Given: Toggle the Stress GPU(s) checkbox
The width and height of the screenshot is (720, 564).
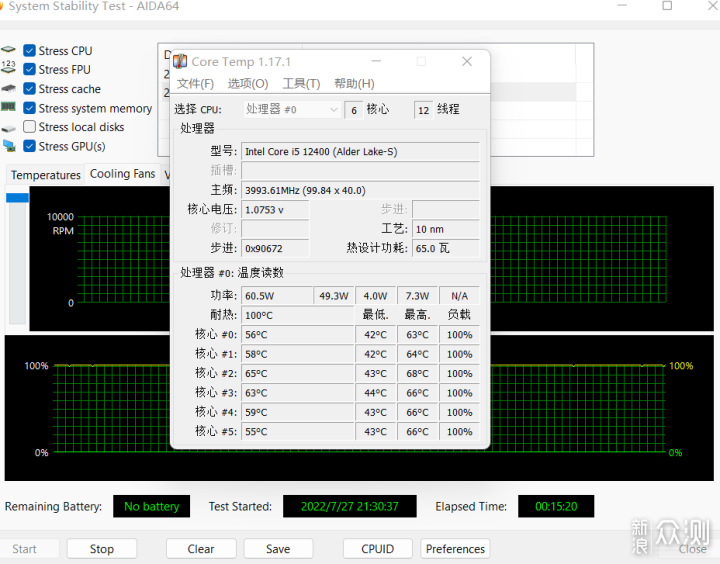Looking at the screenshot, I should click(29, 146).
